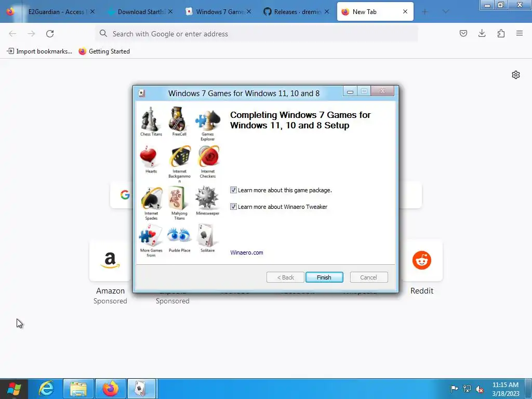The image size is (532, 399).
Task: Click the Internet Checkers icon
Action: pos(208,156)
